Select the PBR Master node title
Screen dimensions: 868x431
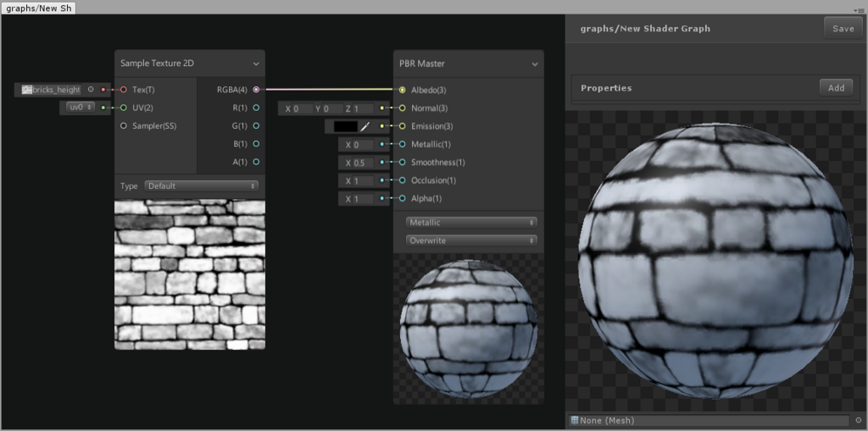click(x=422, y=64)
